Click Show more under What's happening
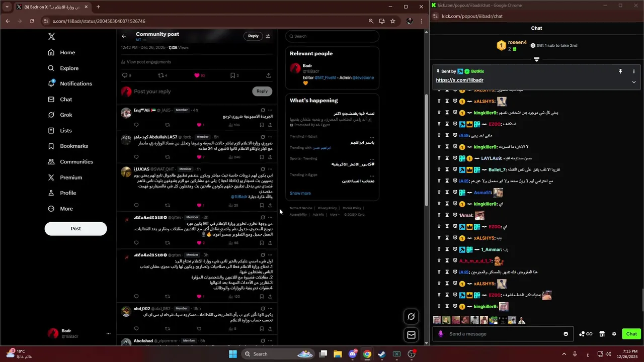The width and height of the screenshot is (644, 362). click(x=300, y=193)
